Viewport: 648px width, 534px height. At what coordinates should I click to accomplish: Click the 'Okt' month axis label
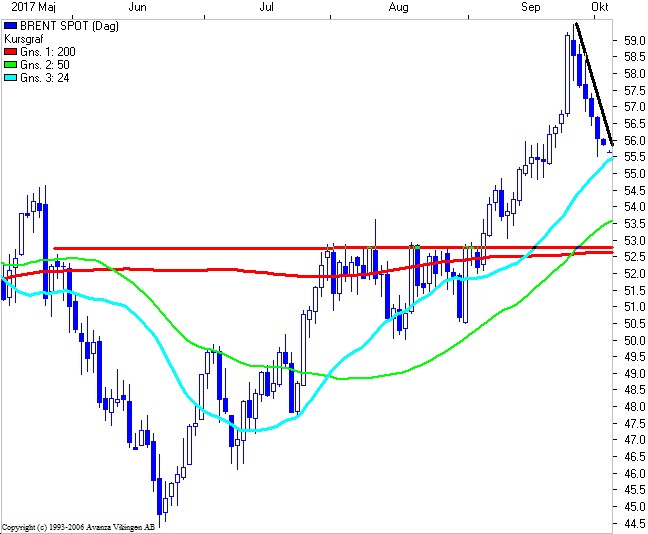pos(601,7)
